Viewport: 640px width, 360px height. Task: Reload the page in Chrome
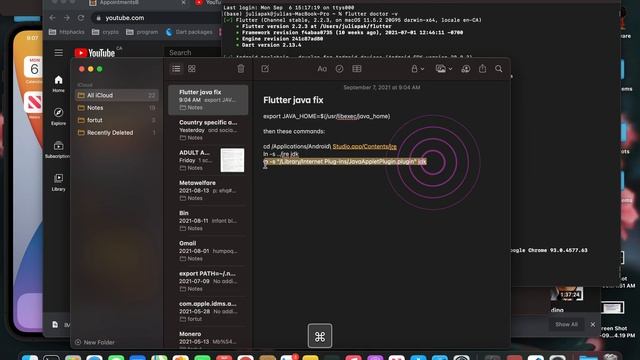(81, 18)
